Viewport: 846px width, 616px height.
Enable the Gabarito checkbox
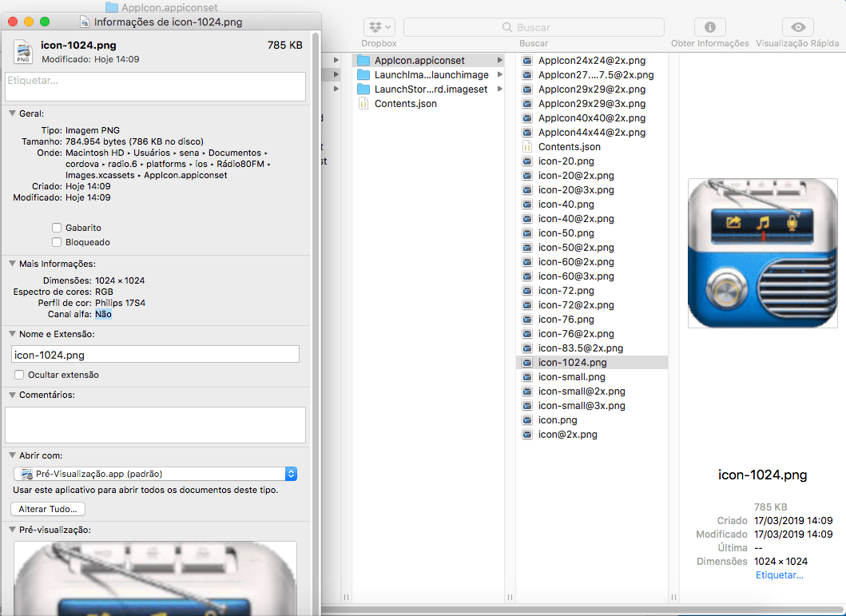click(57, 227)
